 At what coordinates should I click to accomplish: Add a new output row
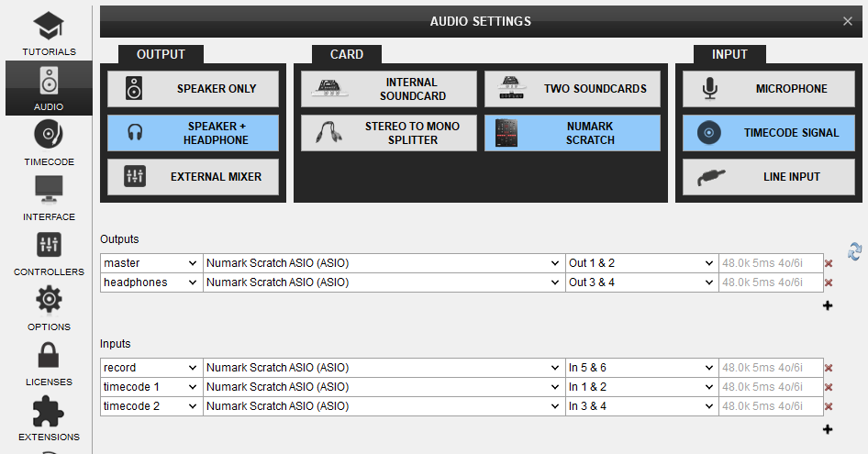coord(828,305)
